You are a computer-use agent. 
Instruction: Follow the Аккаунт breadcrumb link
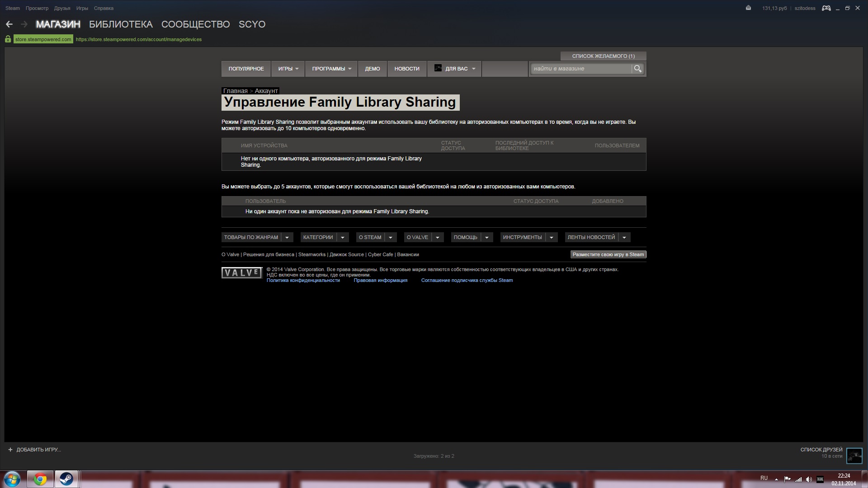[266, 91]
